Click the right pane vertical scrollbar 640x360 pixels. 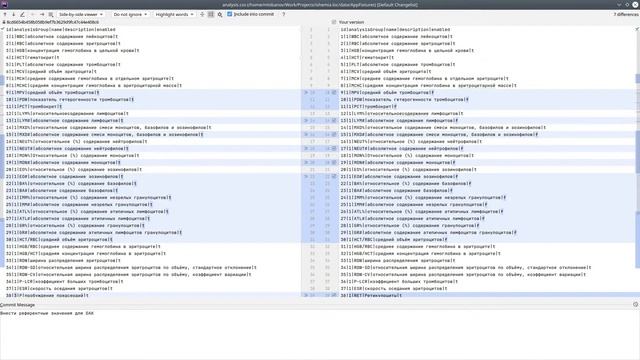point(638,163)
